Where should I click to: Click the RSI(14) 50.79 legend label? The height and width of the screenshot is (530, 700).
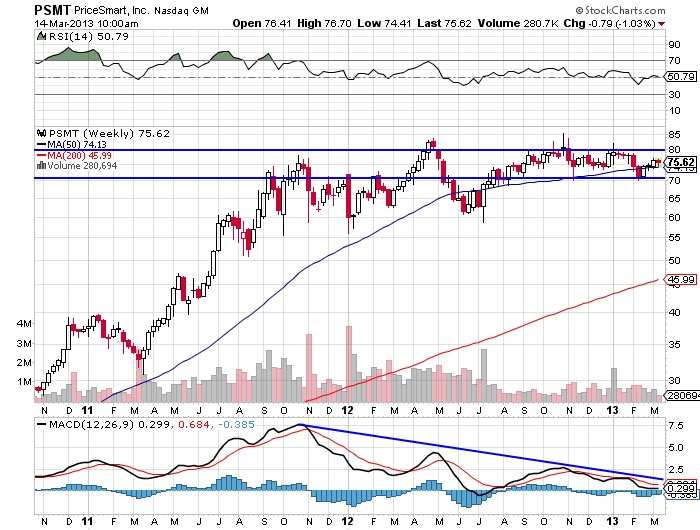point(88,36)
